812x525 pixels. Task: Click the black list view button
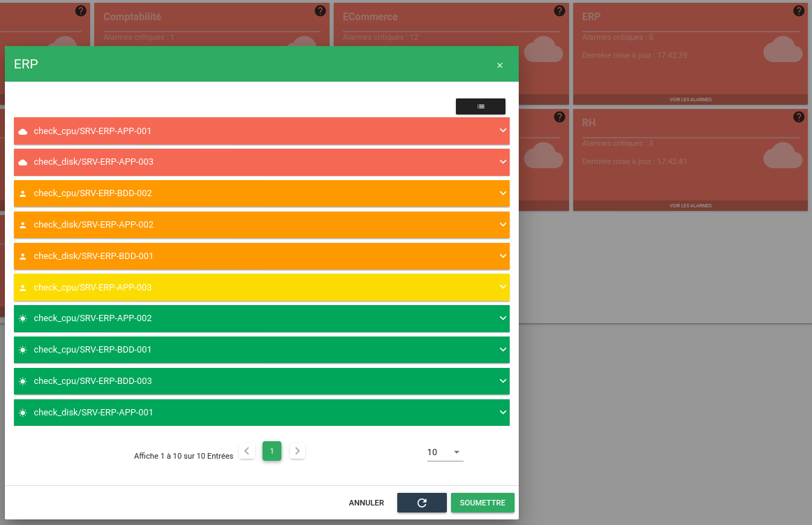[480, 106]
